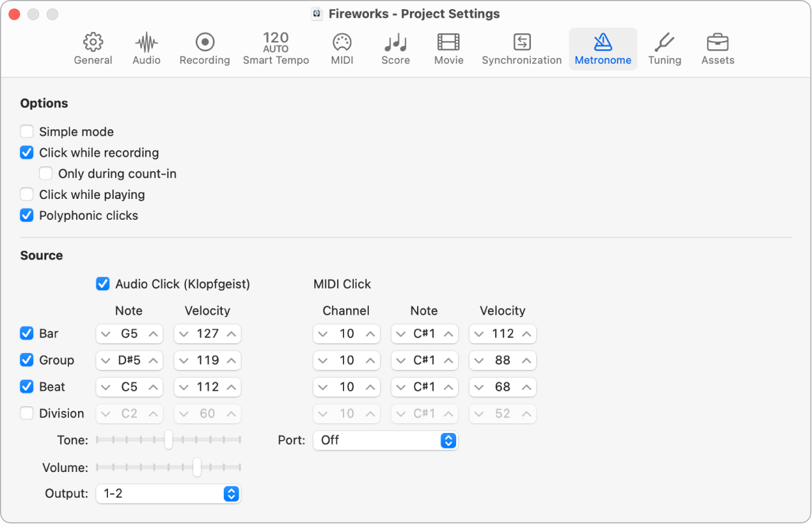The image size is (812, 524).
Task: Open the Port dropdown set to Off
Action: pyautogui.click(x=385, y=440)
